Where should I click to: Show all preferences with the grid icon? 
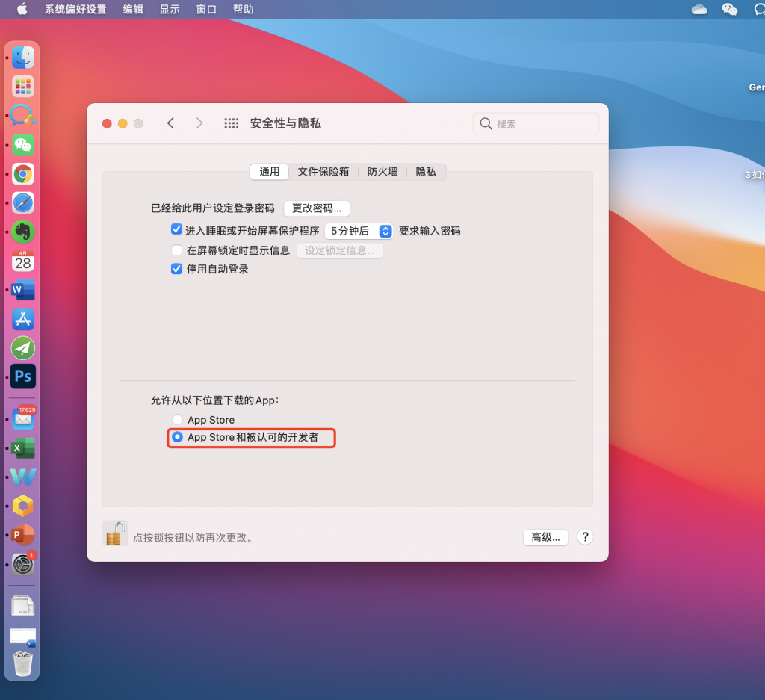[x=232, y=123]
